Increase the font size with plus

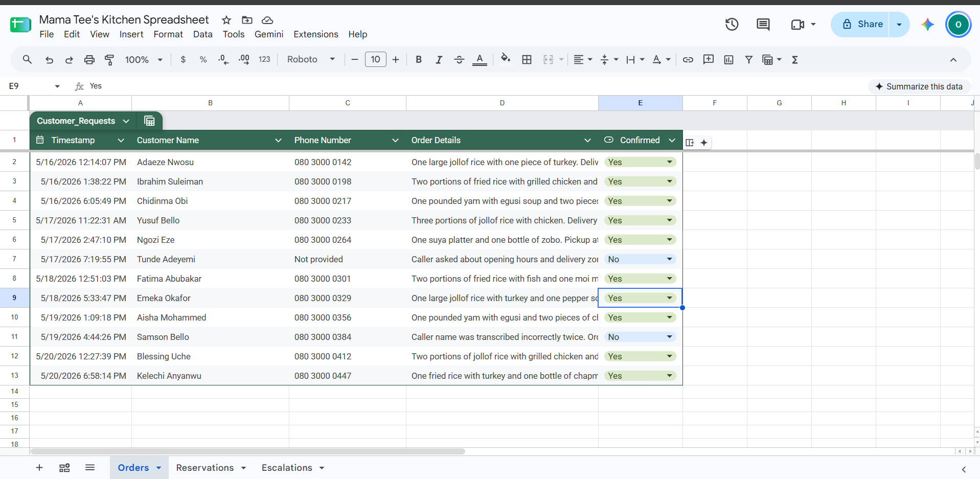click(x=396, y=59)
